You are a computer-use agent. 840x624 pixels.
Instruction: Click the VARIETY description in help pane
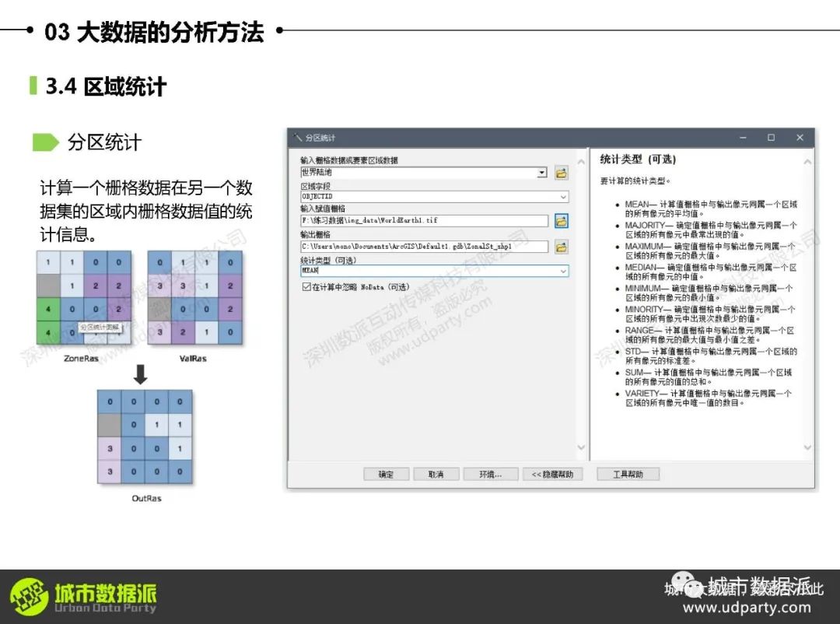709,398
